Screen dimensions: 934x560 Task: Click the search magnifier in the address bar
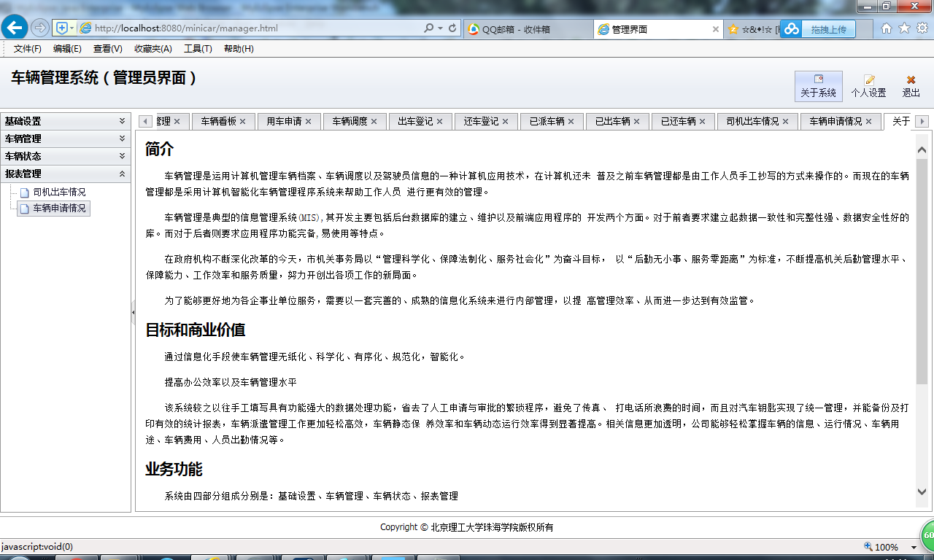pos(428,28)
